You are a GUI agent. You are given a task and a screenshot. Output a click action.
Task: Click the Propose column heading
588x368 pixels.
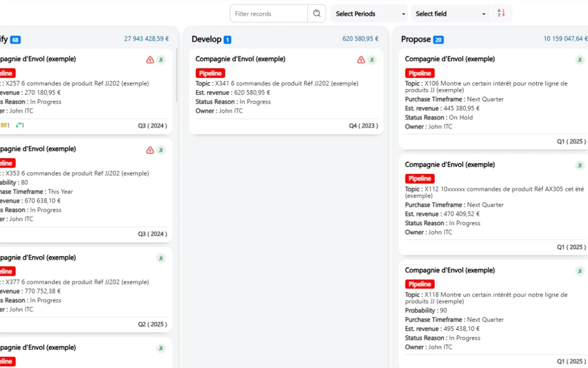coord(416,39)
